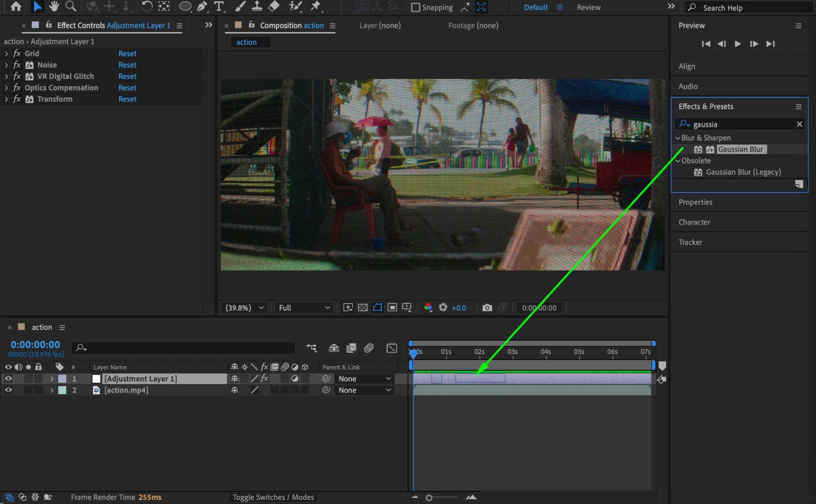Image resolution: width=816 pixels, height=504 pixels.
Task: Toggle transparency grid in composition viewer
Action: pyautogui.click(x=362, y=308)
